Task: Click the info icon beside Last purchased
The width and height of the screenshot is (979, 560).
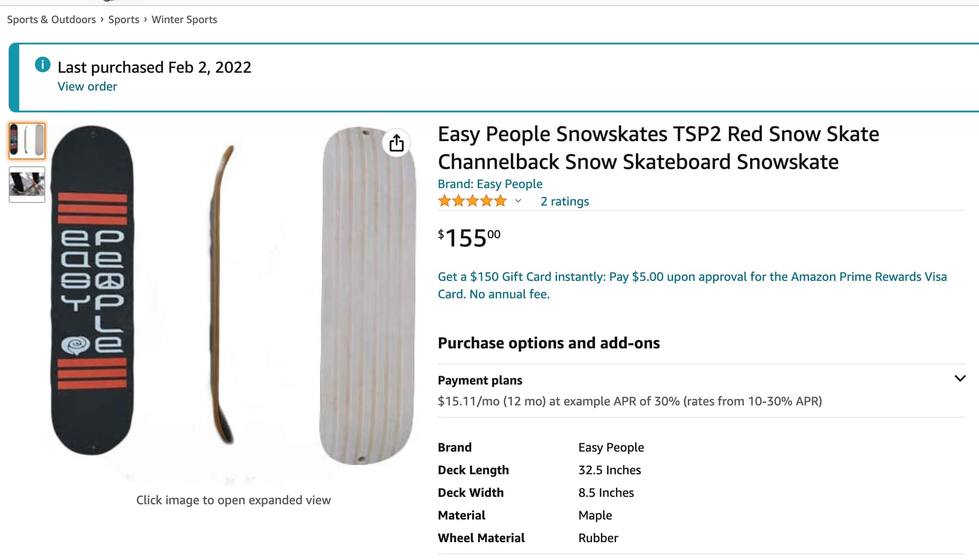Action: (x=42, y=65)
